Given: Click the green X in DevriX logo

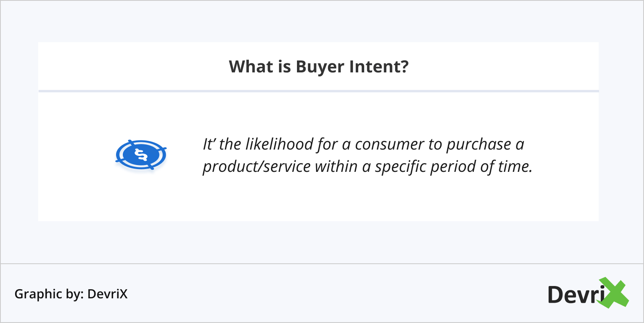Looking at the screenshot, I should (613, 293).
